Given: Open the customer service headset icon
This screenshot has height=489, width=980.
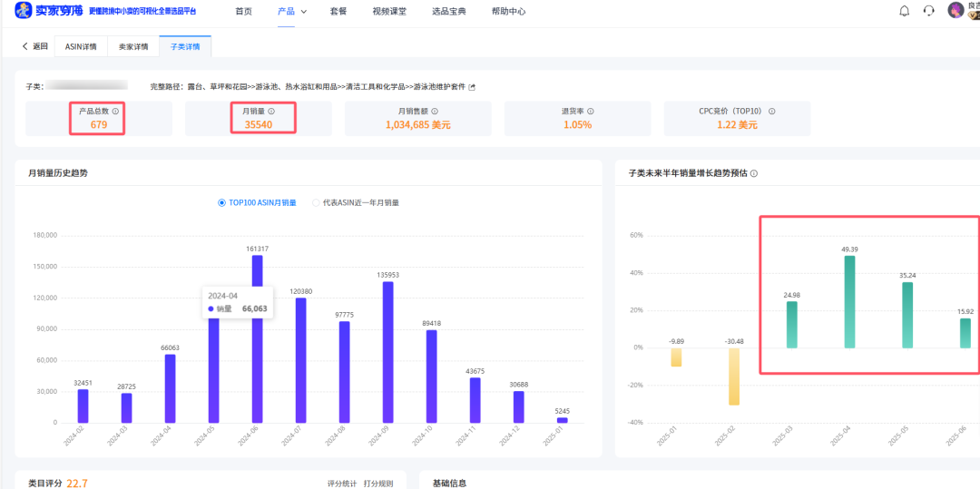Looking at the screenshot, I should coord(929,11).
